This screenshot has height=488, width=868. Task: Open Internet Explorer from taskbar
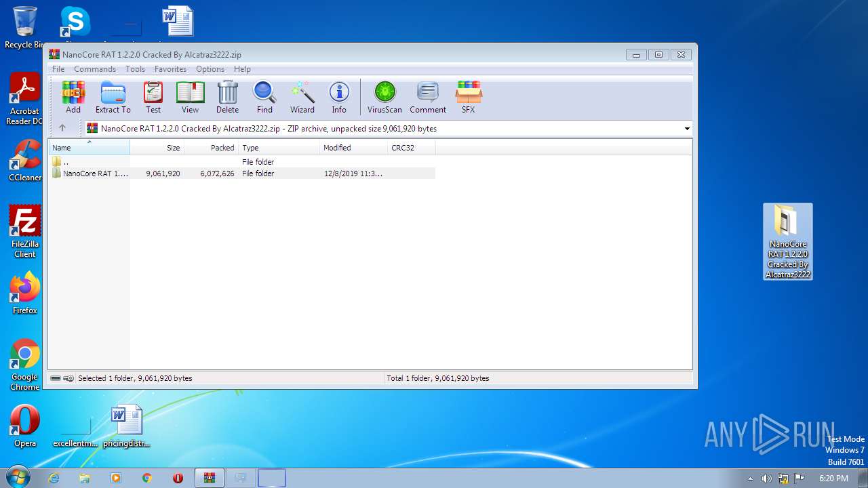pos(54,478)
